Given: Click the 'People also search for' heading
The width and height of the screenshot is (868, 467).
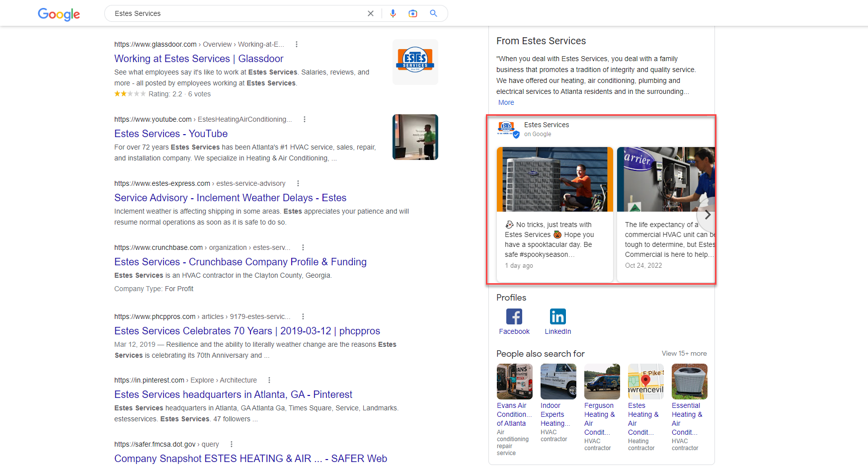Looking at the screenshot, I should pos(541,354).
